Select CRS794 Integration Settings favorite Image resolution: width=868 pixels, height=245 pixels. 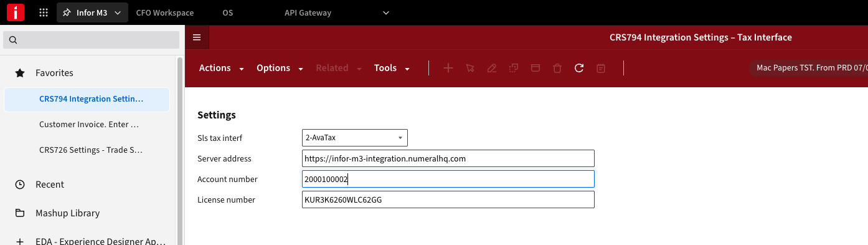point(87,99)
